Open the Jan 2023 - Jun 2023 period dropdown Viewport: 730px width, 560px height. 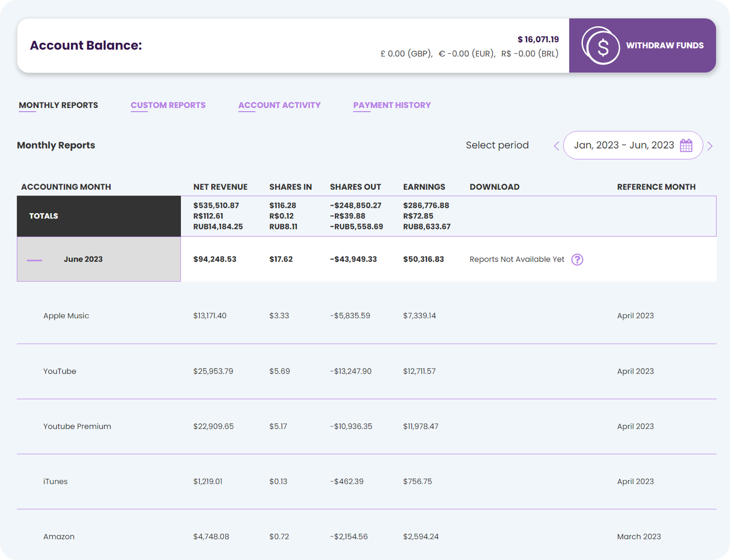(x=626, y=145)
